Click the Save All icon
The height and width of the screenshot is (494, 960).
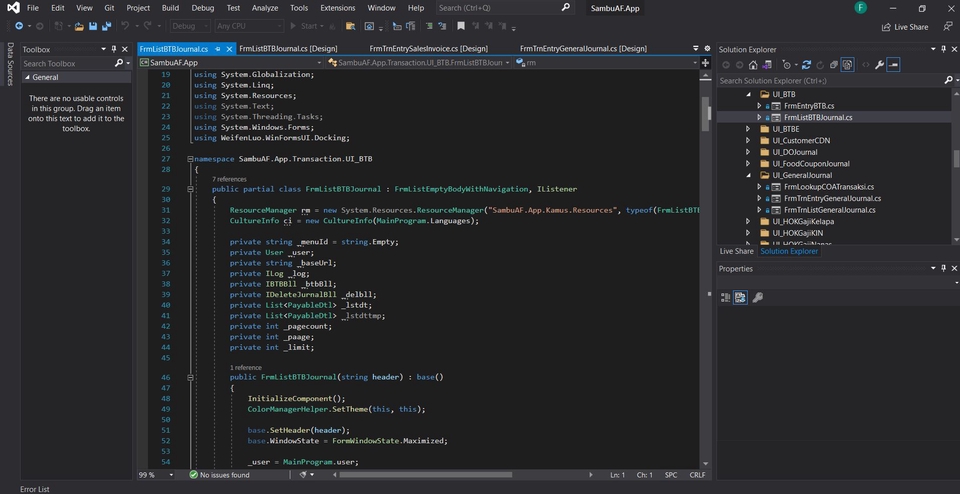(x=107, y=26)
